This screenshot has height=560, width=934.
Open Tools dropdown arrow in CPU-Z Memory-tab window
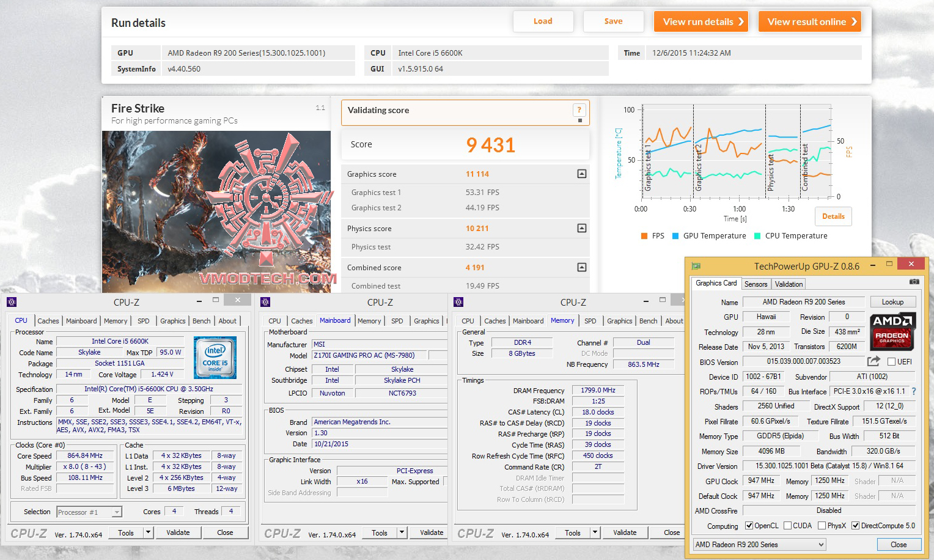pyautogui.click(x=595, y=532)
